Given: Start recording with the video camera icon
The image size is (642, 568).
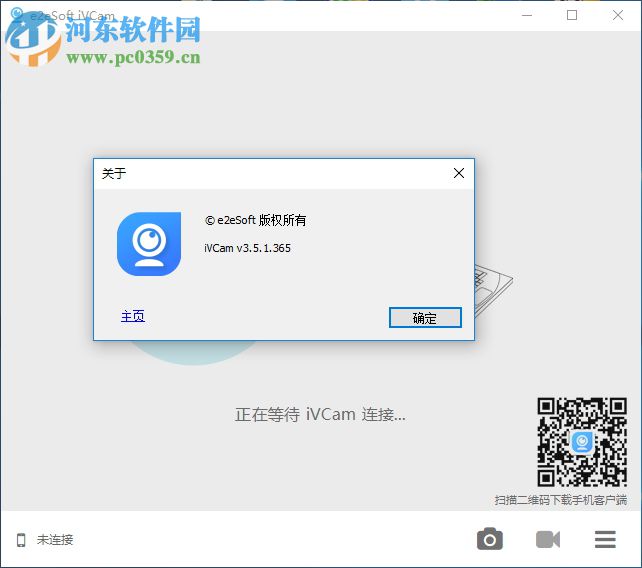Looking at the screenshot, I should click(x=548, y=539).
